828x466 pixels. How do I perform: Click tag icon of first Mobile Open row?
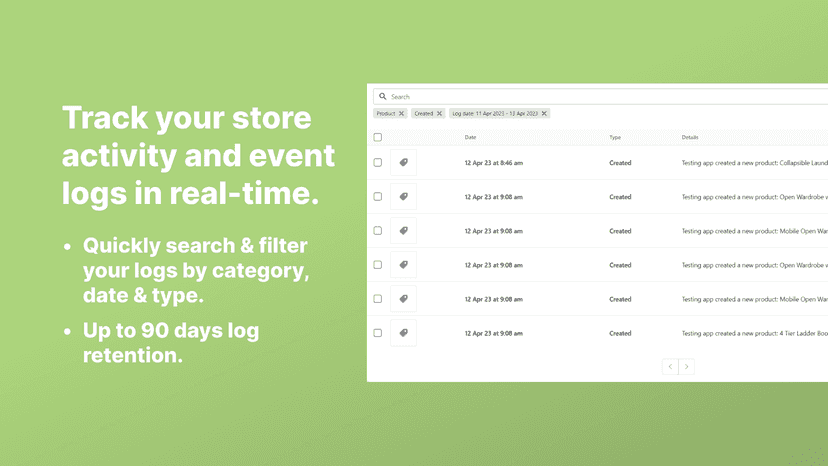click(x=403, y=231)
